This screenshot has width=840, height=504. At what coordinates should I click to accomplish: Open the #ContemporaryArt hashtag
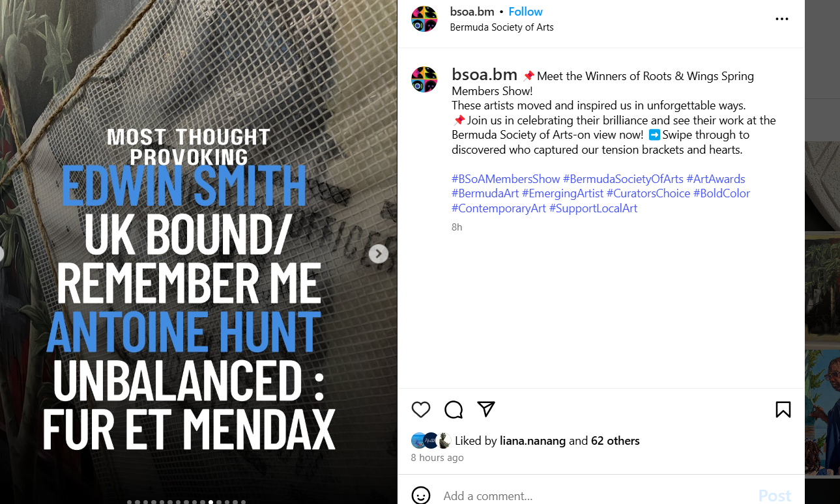click(x=499, y=208)
